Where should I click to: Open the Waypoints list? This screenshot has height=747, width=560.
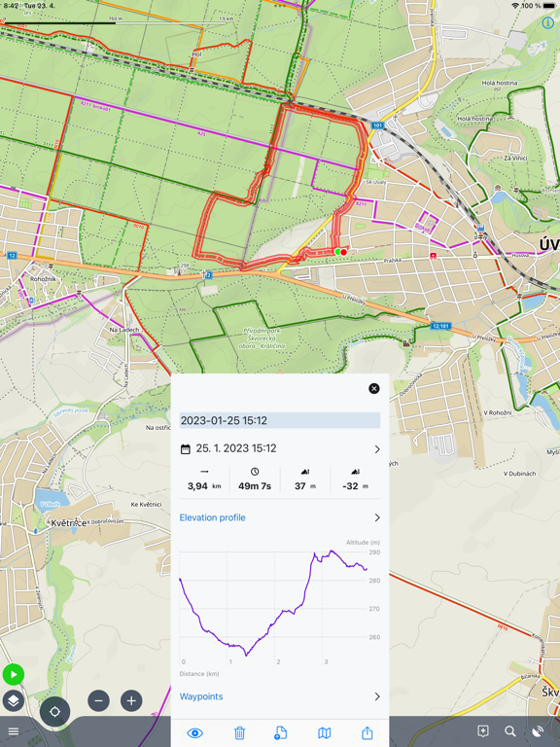coord(280,696)
